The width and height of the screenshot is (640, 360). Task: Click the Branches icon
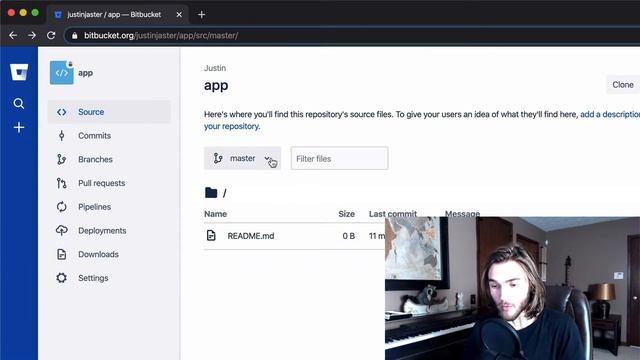(62, 159)
